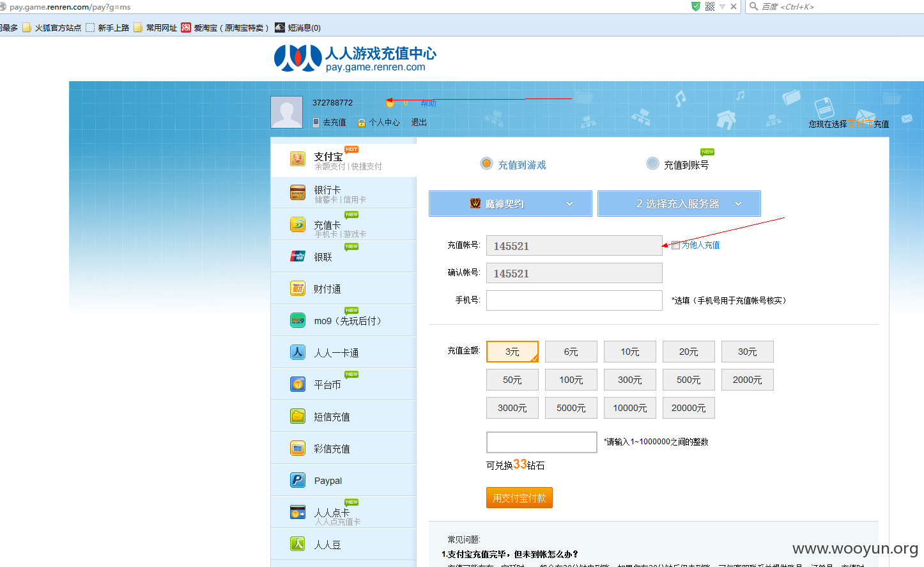This screenshot has height=567, width=924.
Task: Click the UnionPay (银联) icon
Action: [x=298, y=256]
